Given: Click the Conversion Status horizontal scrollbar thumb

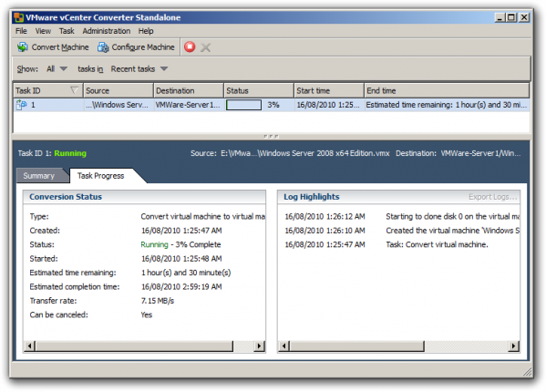Looking at the screenshot, I should (x=134, y=346).
